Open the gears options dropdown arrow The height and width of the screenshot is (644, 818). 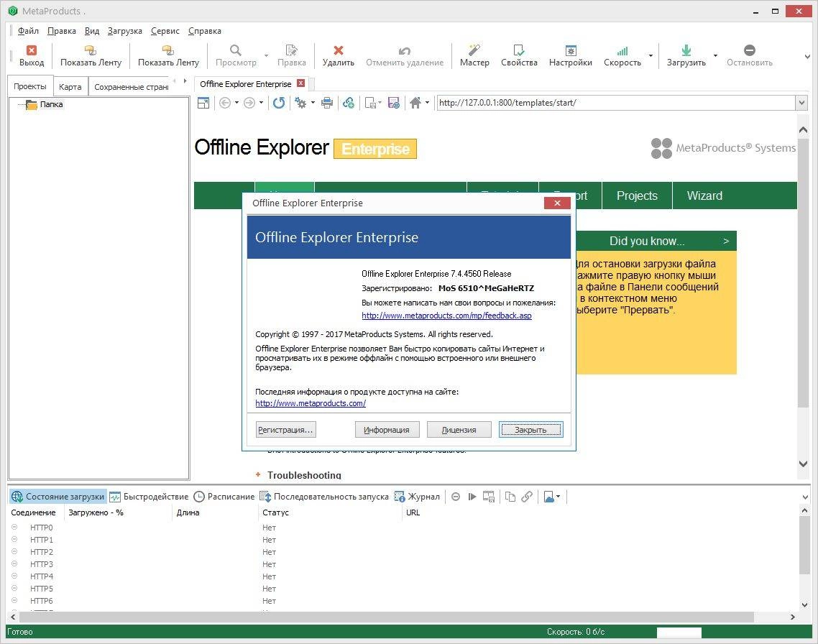(313, 103)
